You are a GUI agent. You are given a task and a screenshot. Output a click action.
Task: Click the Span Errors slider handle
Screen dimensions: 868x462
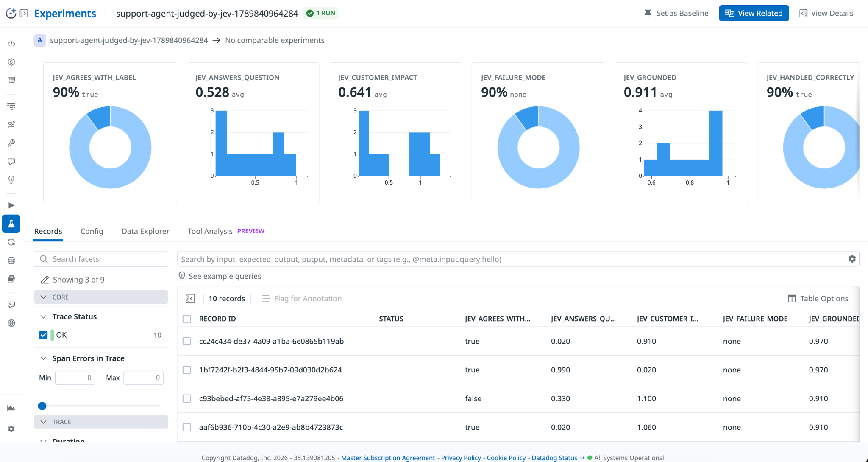[x=42, y=406]
